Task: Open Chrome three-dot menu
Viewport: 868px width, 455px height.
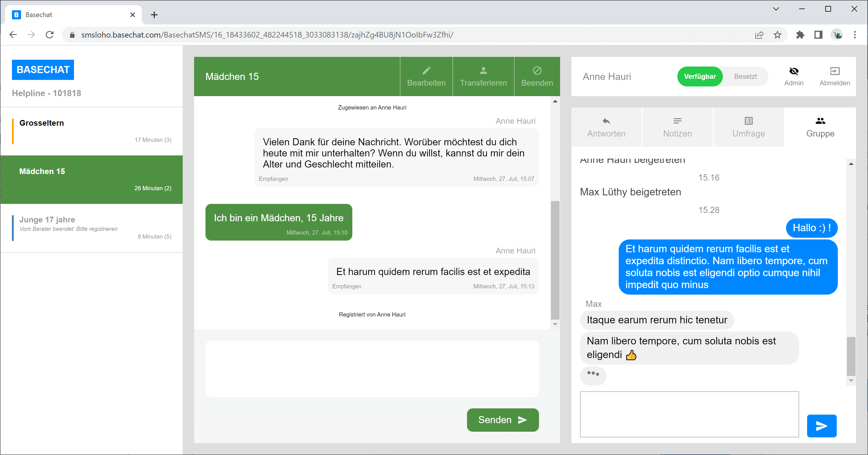Action: (855, 35)
